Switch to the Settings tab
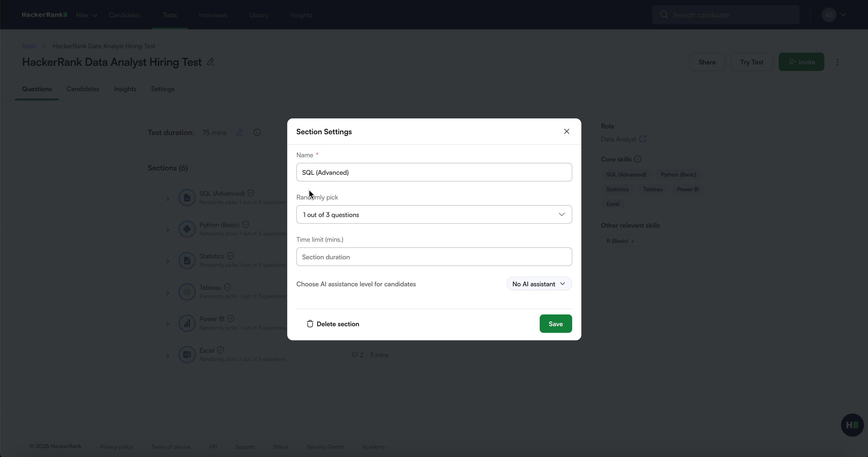 [x=162, y=89]
